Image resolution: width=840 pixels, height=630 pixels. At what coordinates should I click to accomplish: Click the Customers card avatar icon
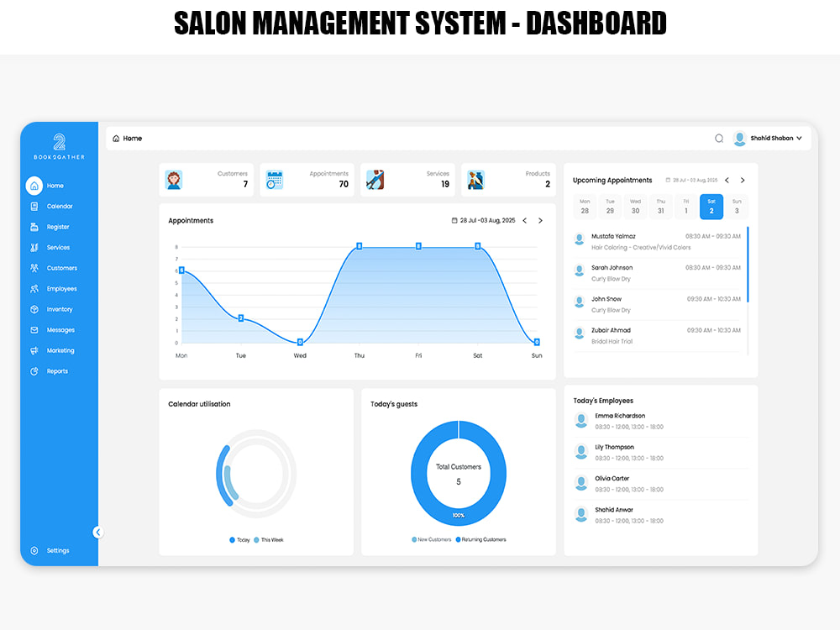pyautogui.click(x=174, y=180)
